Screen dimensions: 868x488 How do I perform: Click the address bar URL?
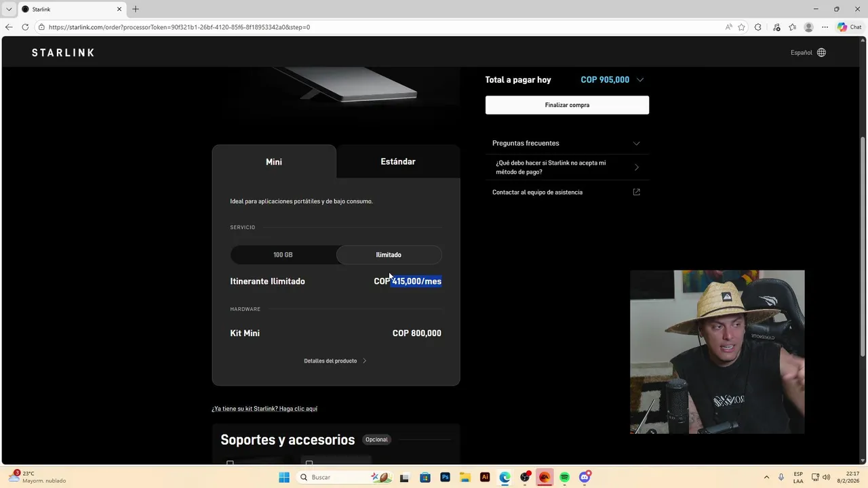coord(179,27)
